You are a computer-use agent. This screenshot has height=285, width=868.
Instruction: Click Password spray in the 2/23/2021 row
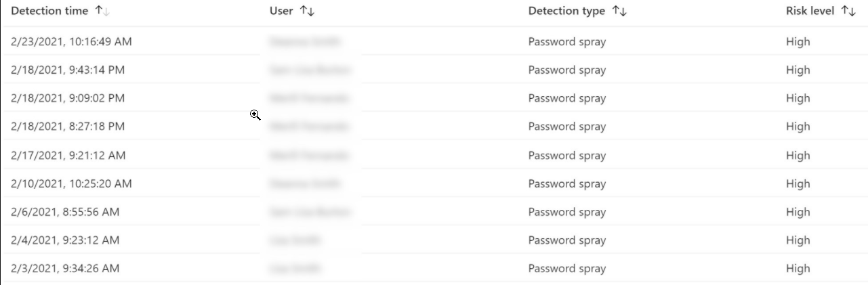coord(567,42)
